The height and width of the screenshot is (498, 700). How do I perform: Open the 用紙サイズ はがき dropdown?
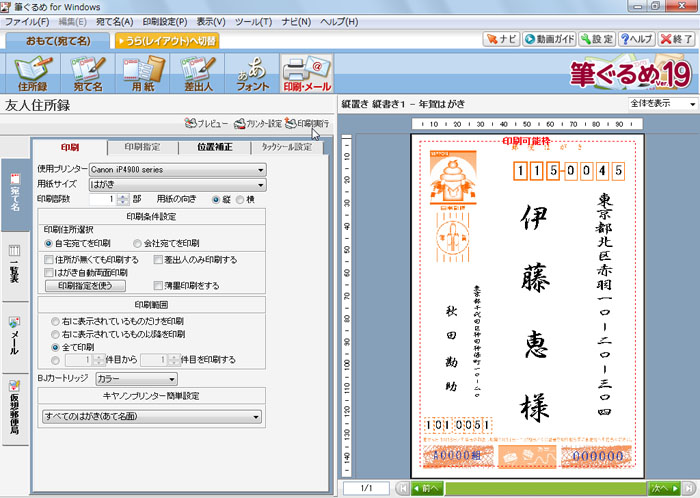[x=178, y=185]
